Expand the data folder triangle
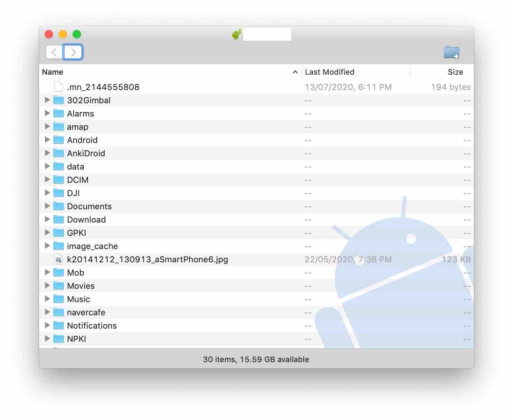 (47, 166)
